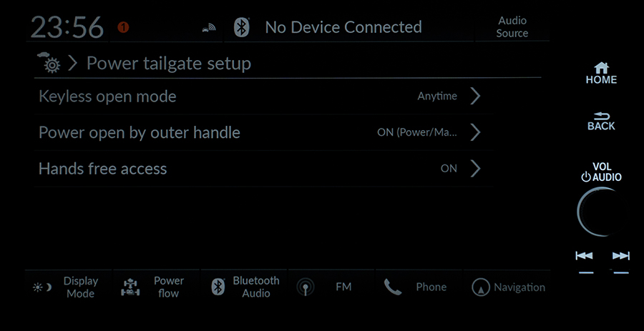Open Display Mode shortcut
This screenshot has width=644, height=331.
pyautogui.click(x=68, y=287)
